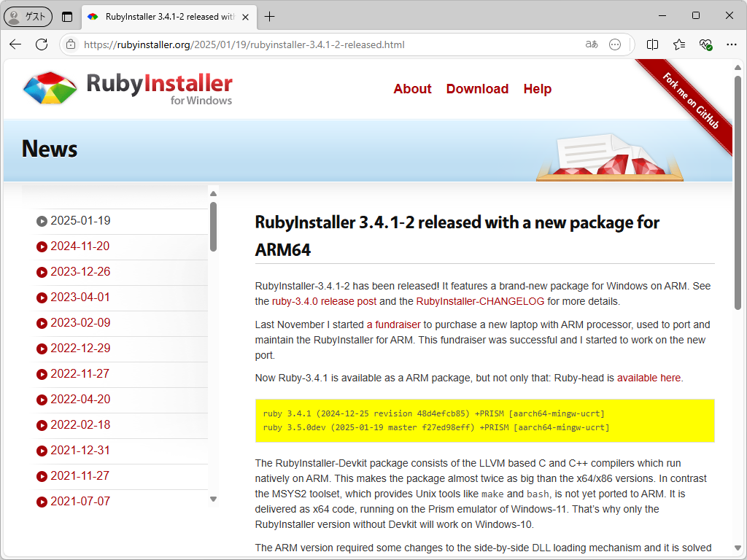Click the RubyInstaller gem logo
Viewport: 747px width, 560px height.
pos(50,87)
